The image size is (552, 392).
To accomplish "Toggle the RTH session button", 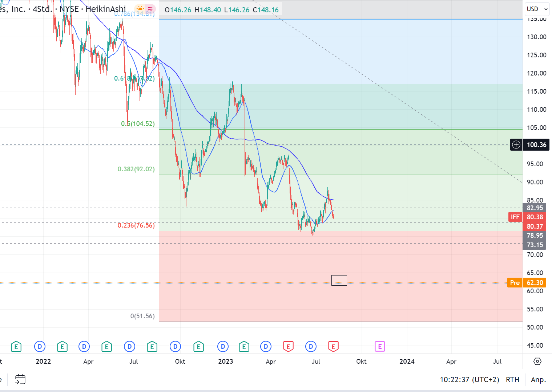I will [x=512, y=380].
